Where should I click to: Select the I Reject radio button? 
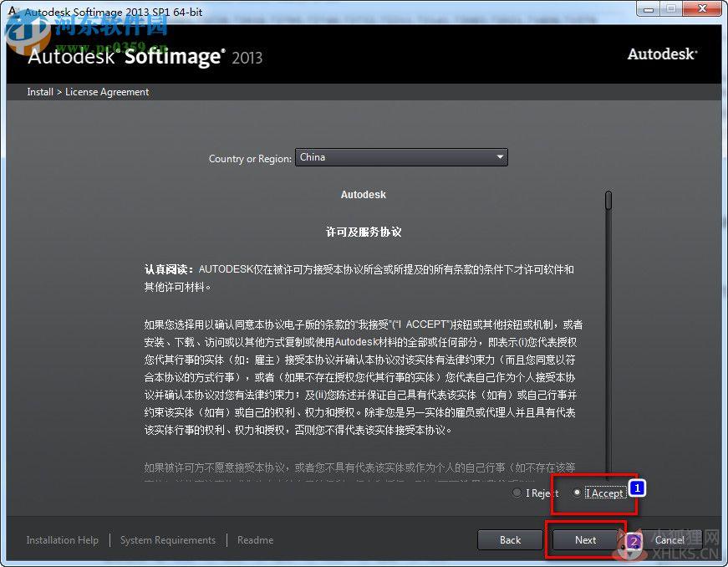(x=517, y=493)
